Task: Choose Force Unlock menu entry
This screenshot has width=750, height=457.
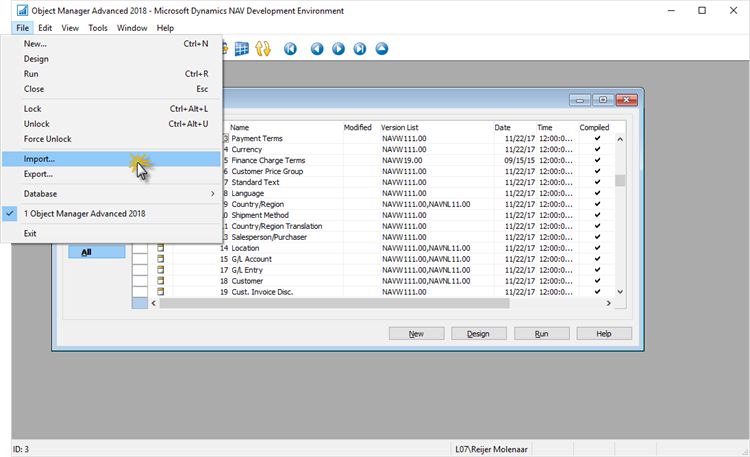Action: point(111,139)
